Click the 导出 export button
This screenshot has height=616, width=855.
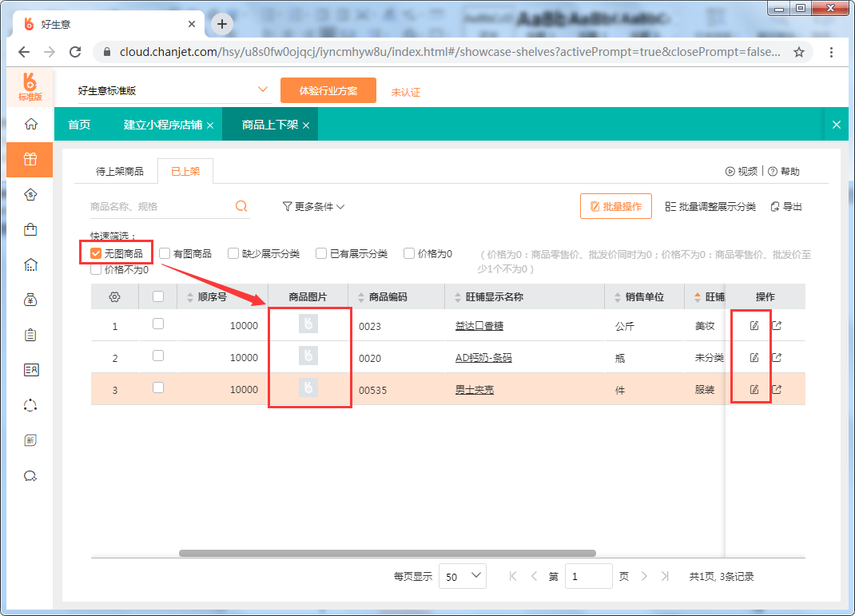coord(786,207)
